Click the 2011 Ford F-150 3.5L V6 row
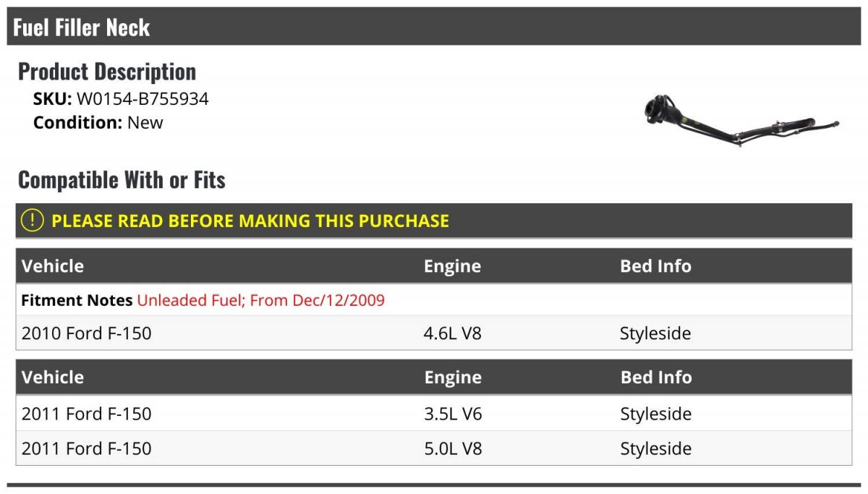Viewport: 868px width, 494px height. [x=434, y=414]
